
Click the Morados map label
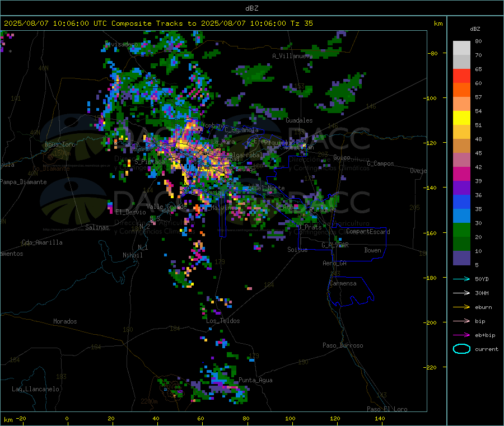pyautogui.click(x=65, y=321)
